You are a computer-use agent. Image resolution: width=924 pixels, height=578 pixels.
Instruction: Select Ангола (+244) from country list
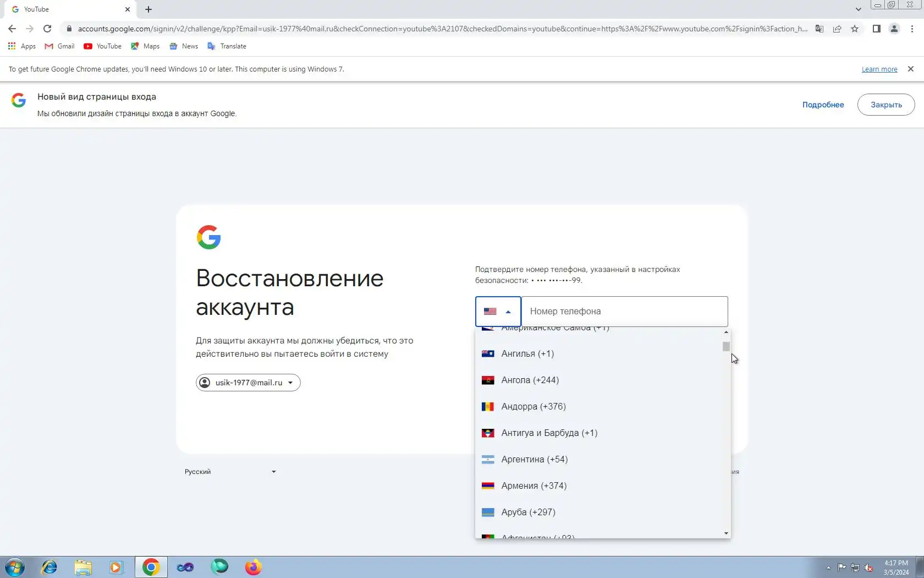(x=599, y=380)
